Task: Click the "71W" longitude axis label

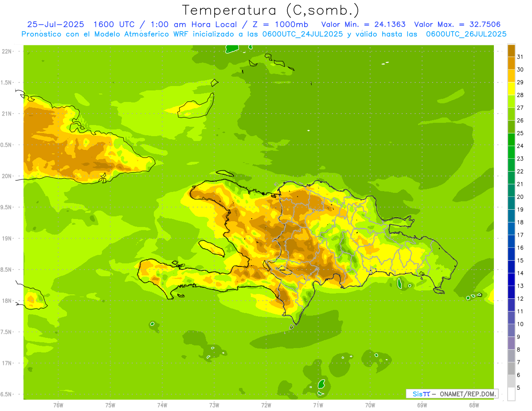Action: click(318, 405)
